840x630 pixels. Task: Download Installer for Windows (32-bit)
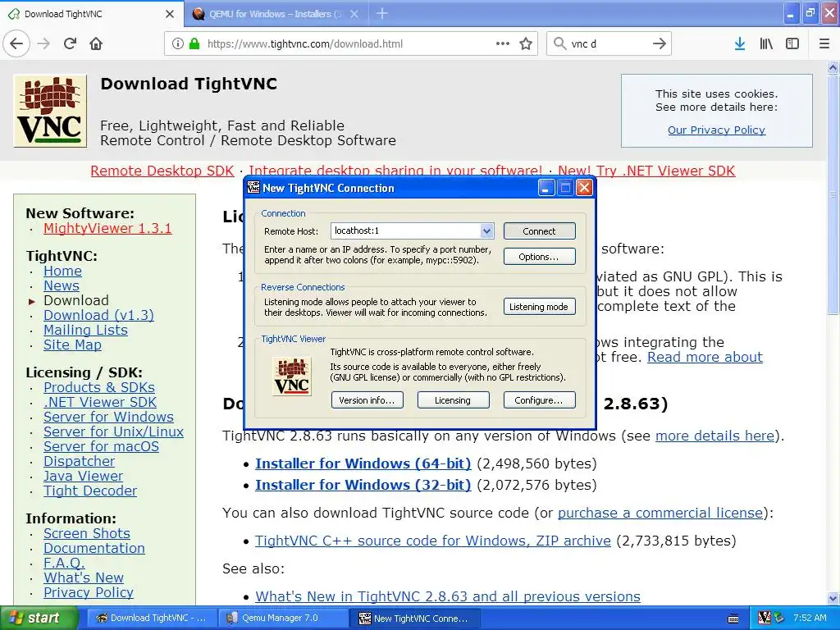pos(363,485)
